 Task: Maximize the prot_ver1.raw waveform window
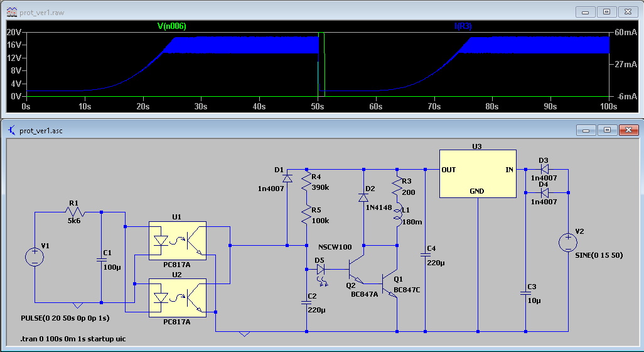click(607, 12)
